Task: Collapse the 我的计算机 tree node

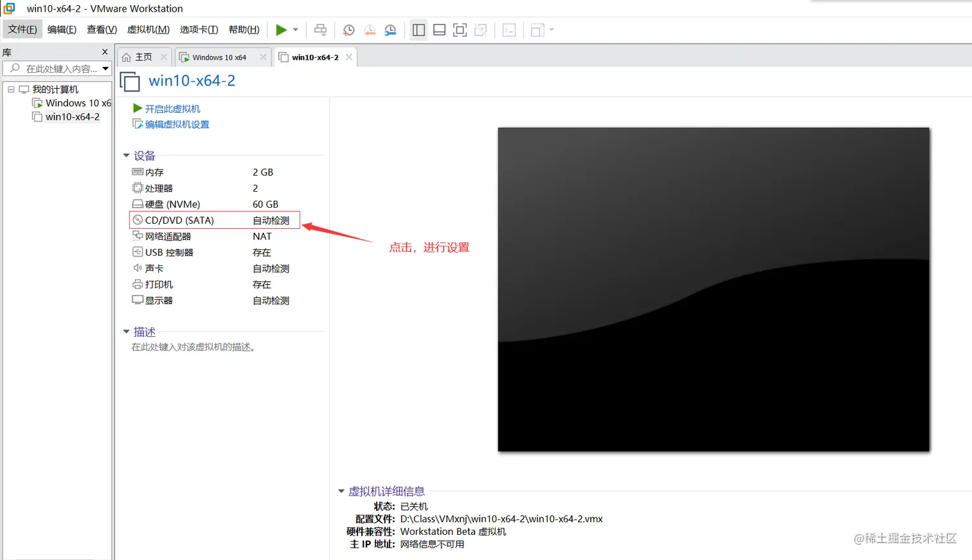Action: (x=11, y=89)
